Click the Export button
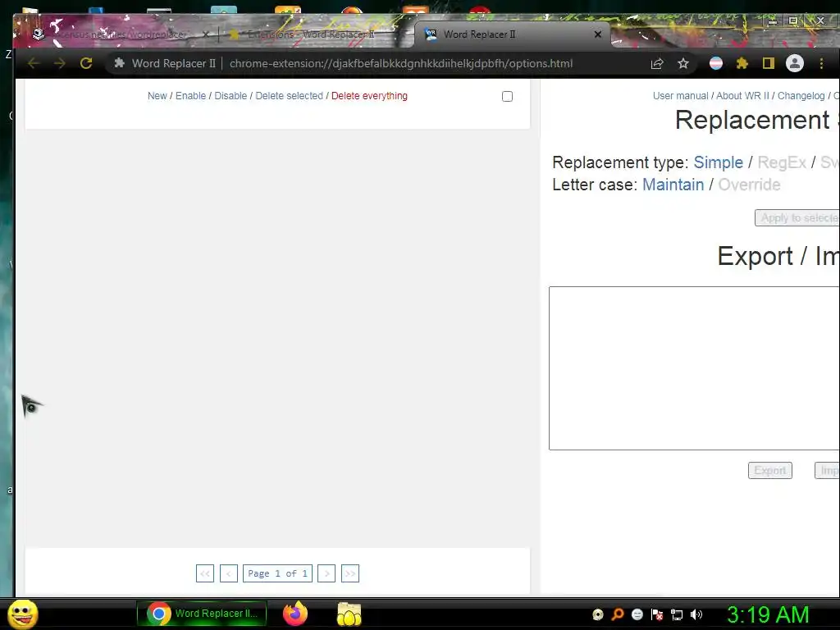 click(x=769, y=470)
